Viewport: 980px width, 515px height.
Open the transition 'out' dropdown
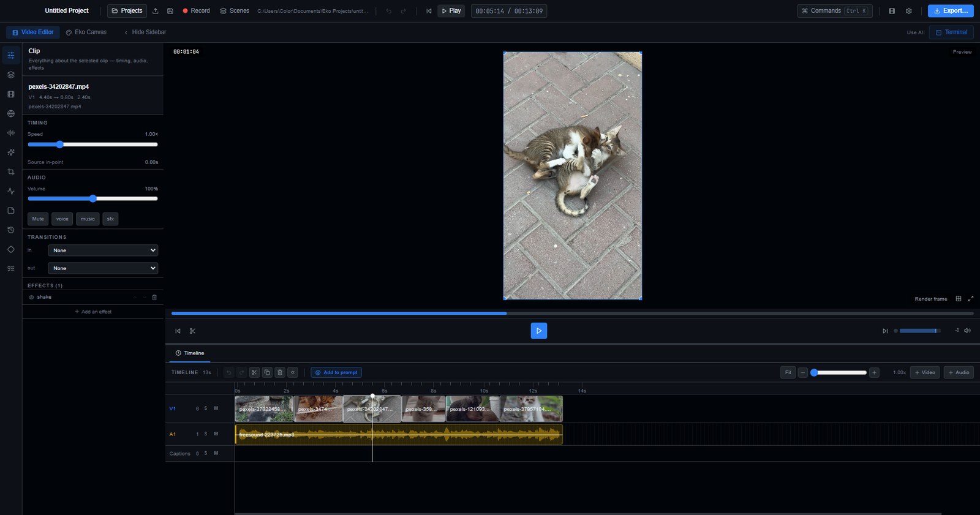coord(103,268)
